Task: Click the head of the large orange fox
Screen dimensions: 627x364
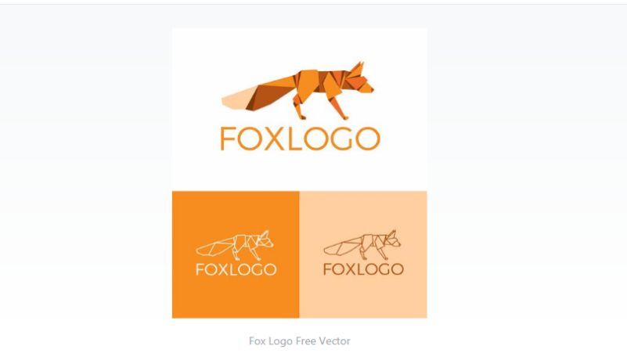Action: coord(359,78)
